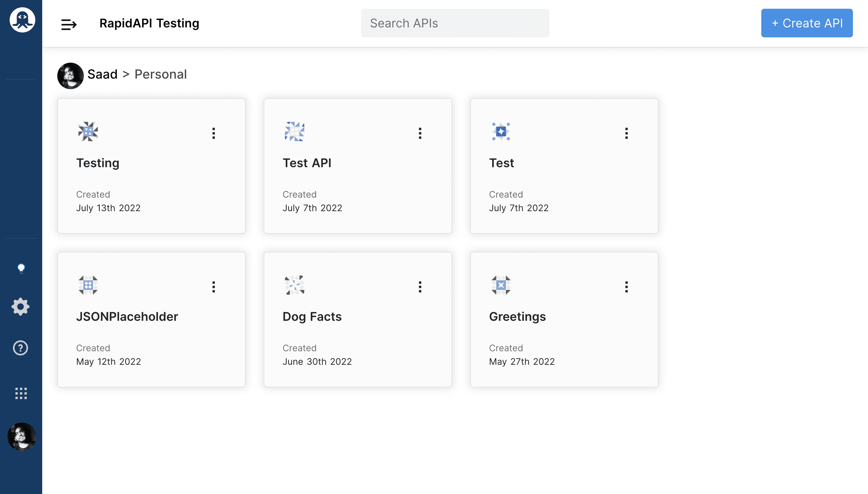Open options menu for Testing card
Image resolution: width=868 pixels, height=494 pixels.
213,133
